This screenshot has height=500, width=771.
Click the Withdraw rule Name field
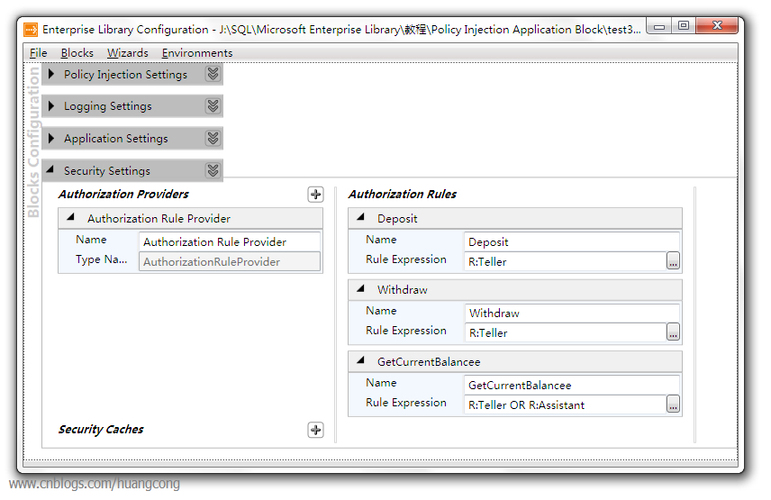tap(572, 313)
